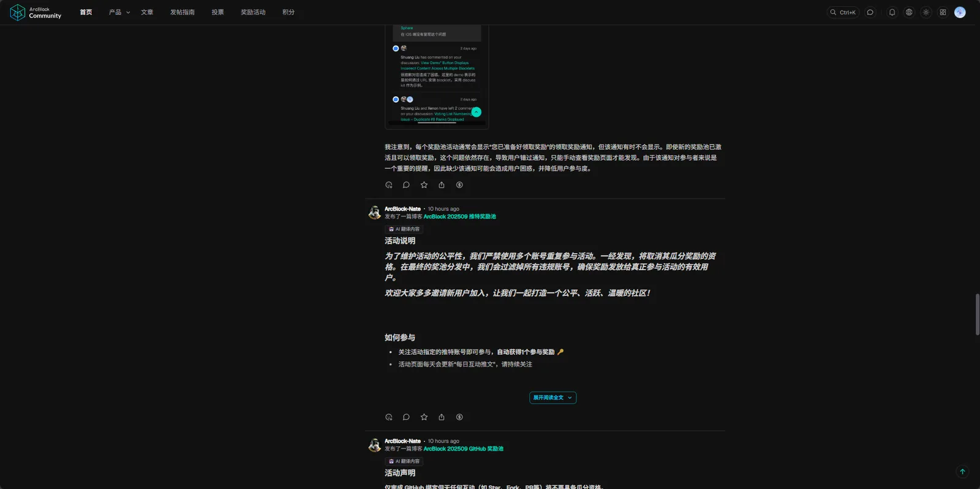Viewport: 980px width, 489px height.
Task: Open the 发帖指南 posting guide
Action: [x=183, y=12]
